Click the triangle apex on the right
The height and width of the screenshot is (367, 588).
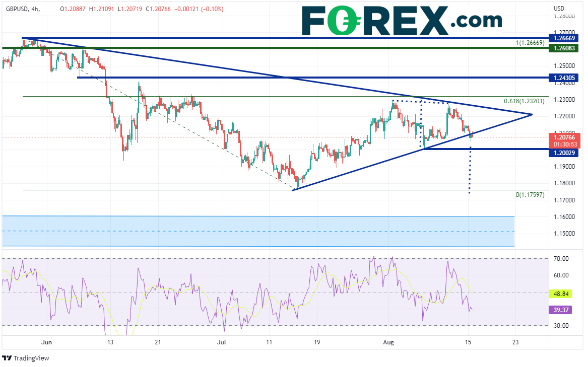[x=532, y=115]
